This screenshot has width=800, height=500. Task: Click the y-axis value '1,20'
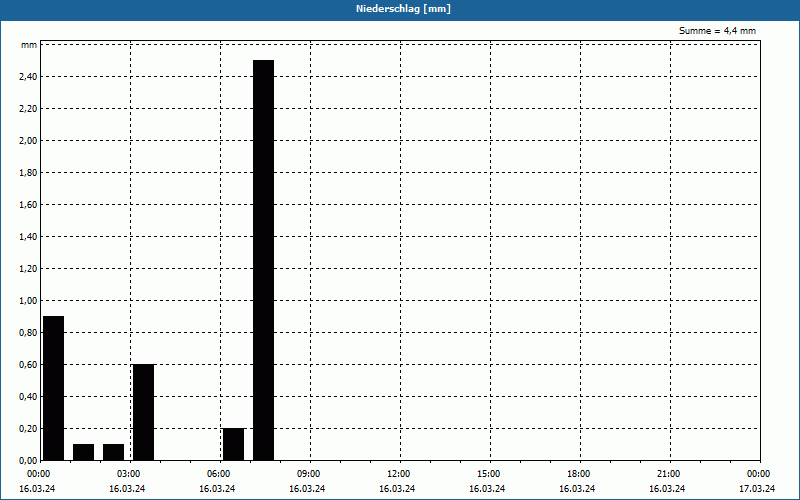point(28,268)
